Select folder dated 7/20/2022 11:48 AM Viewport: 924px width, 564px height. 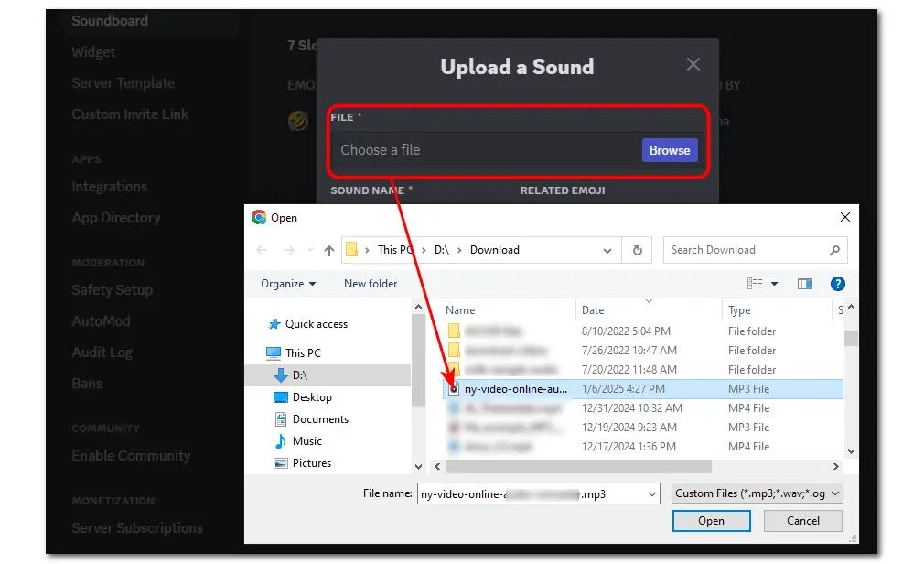click(643, 370)
